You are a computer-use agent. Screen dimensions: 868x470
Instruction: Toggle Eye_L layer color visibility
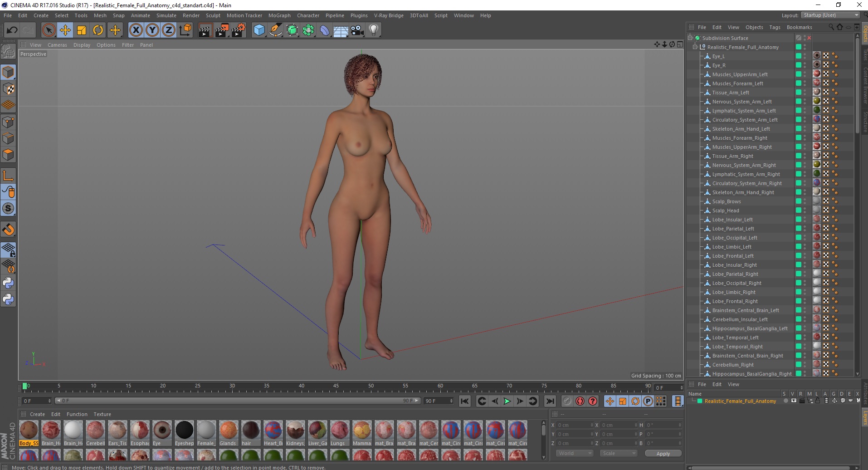pos(798,56)
